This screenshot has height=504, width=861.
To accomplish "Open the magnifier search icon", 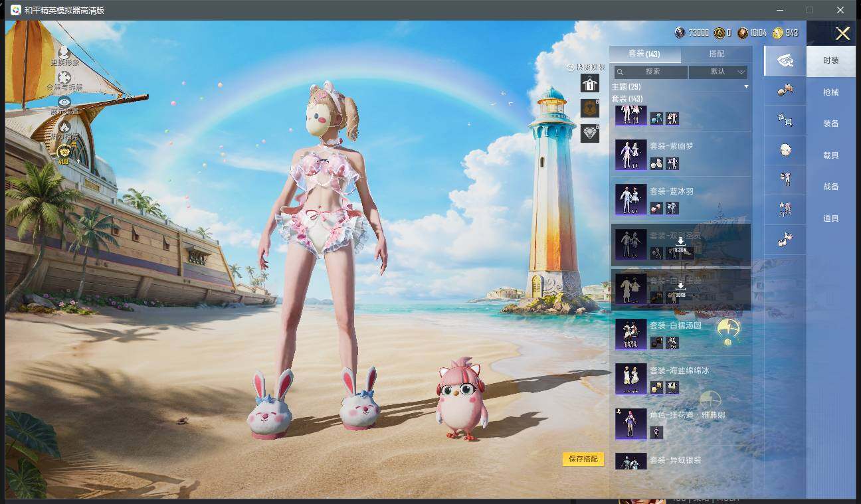I will (x=619, y=72).
